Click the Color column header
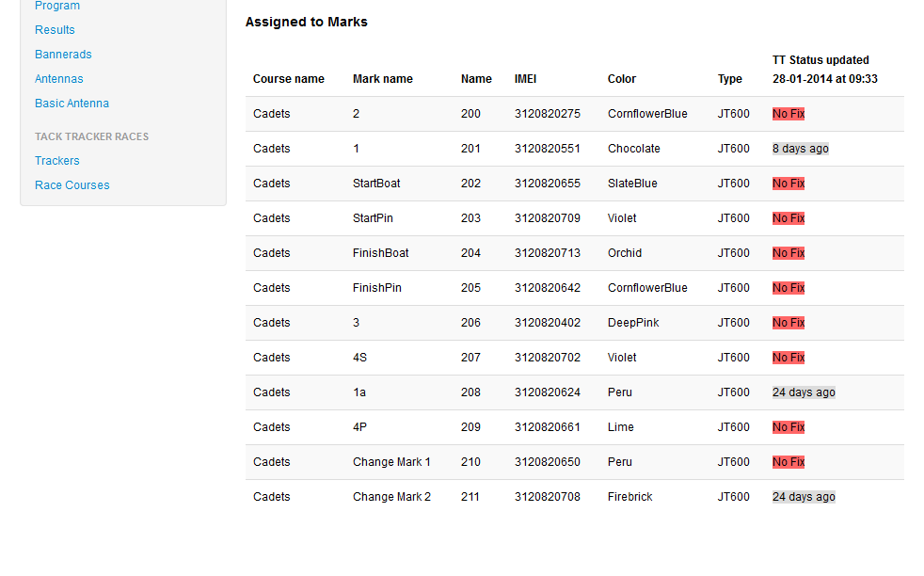 click(621, 79)
